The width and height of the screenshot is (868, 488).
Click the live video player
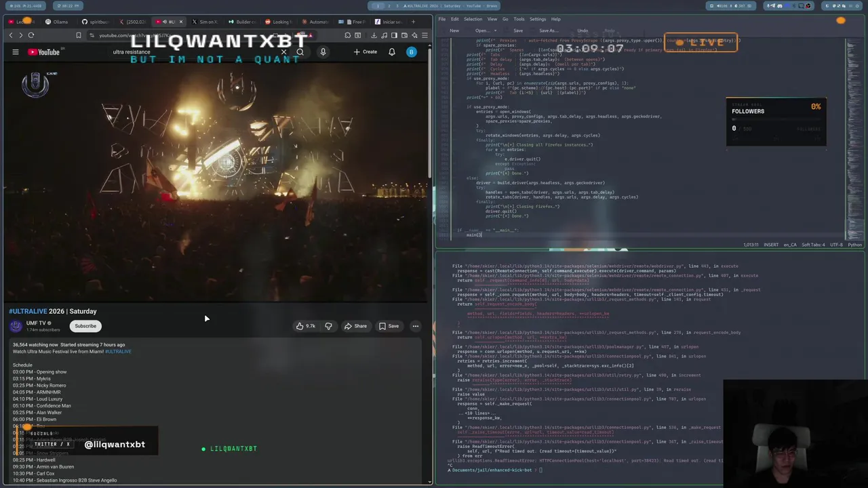pyautogui.click(x=216, y=183)
